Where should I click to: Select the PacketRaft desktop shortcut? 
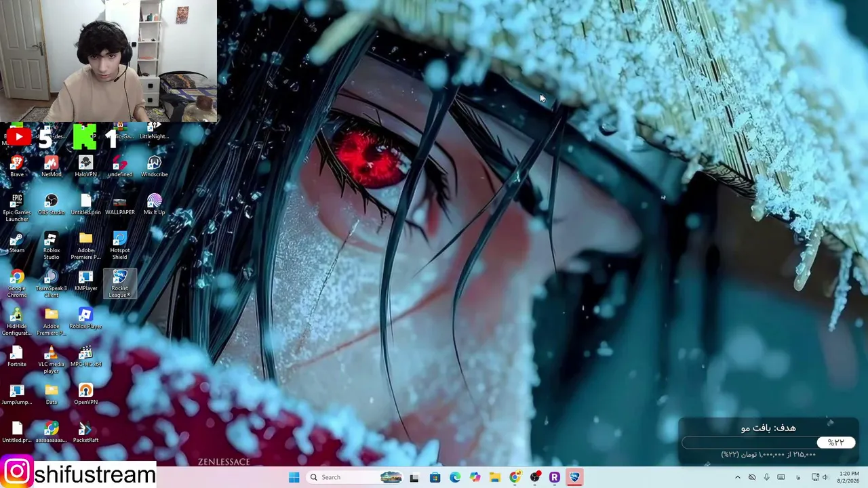(x=85, y=432)
